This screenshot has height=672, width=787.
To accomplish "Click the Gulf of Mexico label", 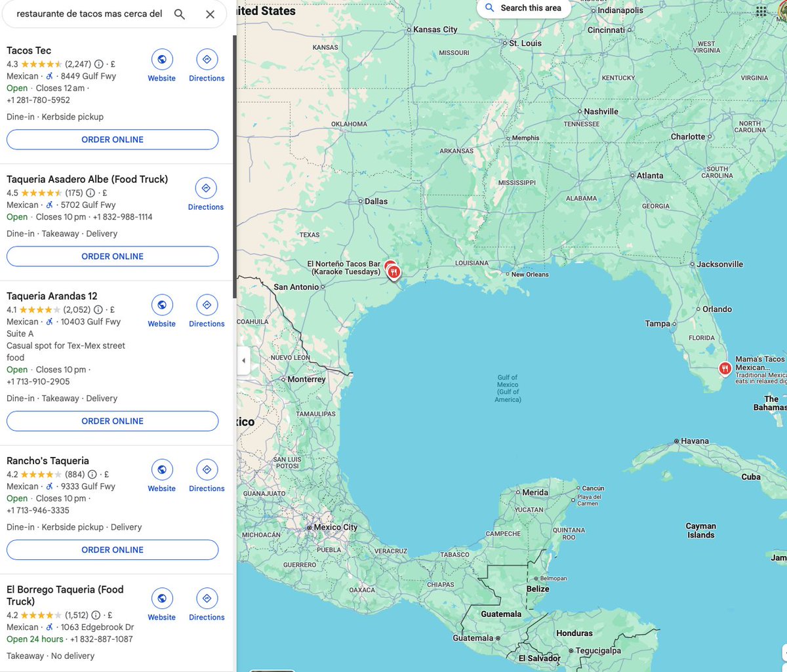I will click(x=508, y=388).
